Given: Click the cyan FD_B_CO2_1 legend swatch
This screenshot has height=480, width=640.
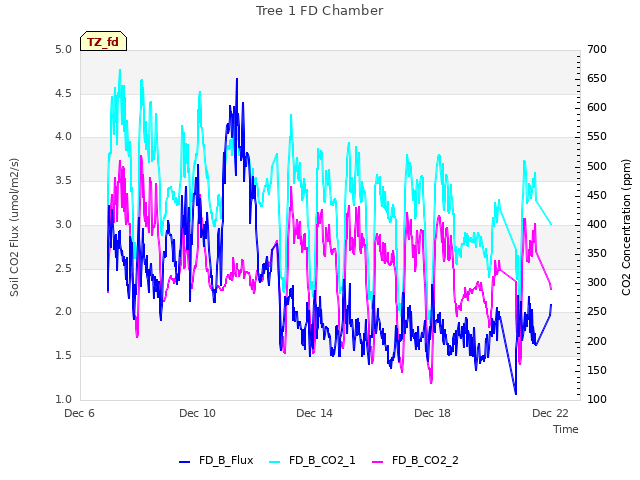Looking at the screenshot, I should [275, 461].
